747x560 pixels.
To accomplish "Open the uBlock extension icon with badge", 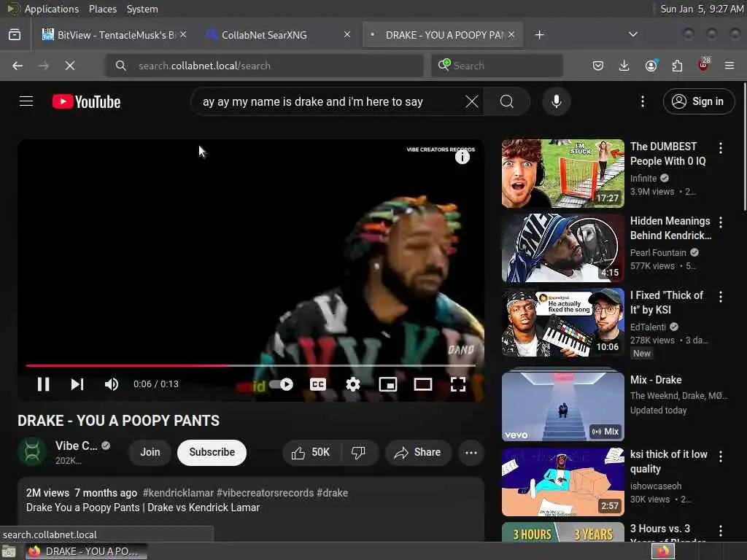I will (x=704, y=65).
